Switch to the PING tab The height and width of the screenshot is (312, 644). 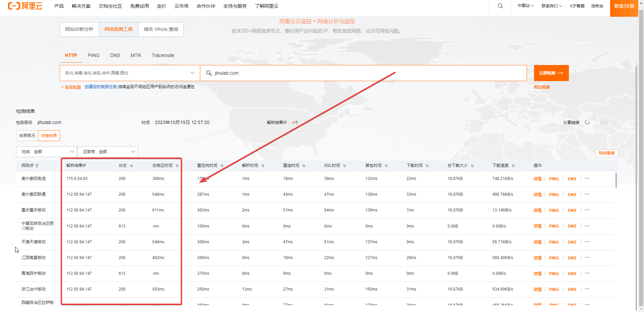click(x=94, y=56)
